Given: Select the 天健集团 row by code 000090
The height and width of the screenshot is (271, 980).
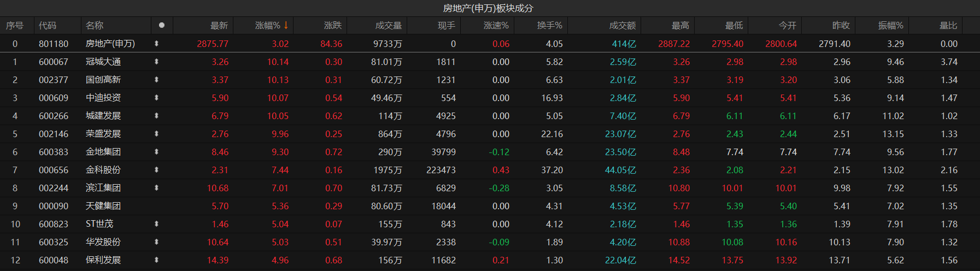Looking at the screenshot, I should 54,206.
